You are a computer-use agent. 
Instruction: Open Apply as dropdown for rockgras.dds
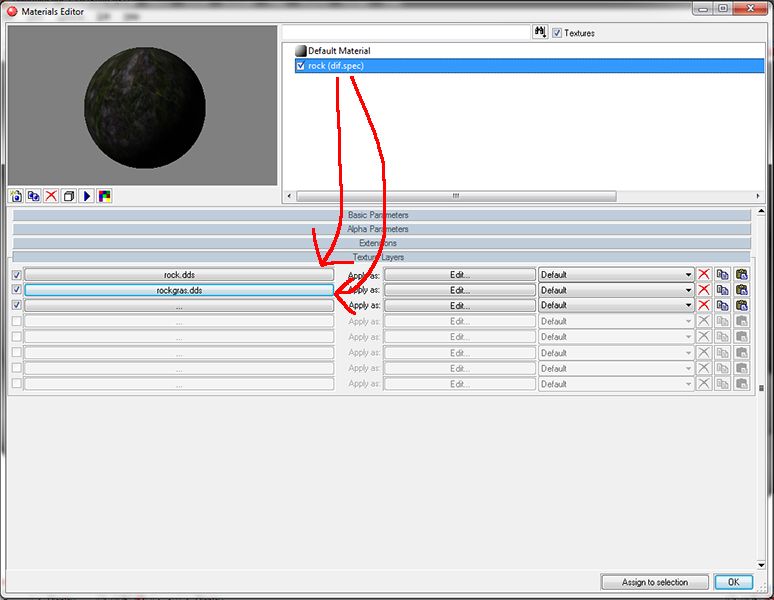pyautogui.click(x=616, y=290)
